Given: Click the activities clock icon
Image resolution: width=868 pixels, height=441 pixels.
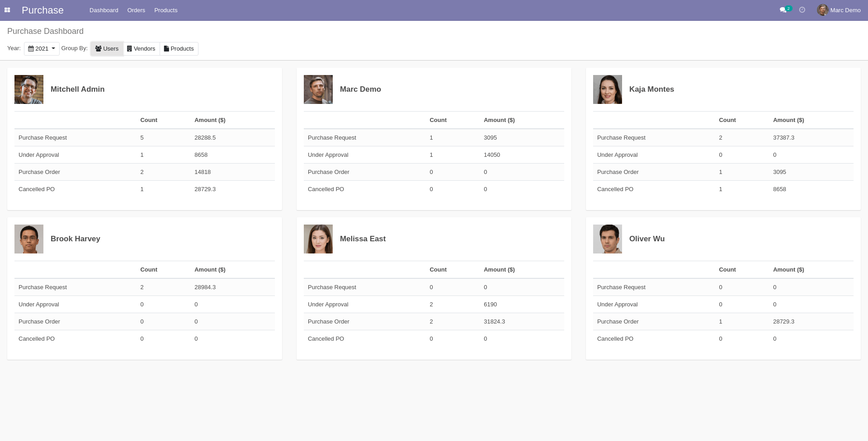Looking at the screenshot, I should (802, 10).
